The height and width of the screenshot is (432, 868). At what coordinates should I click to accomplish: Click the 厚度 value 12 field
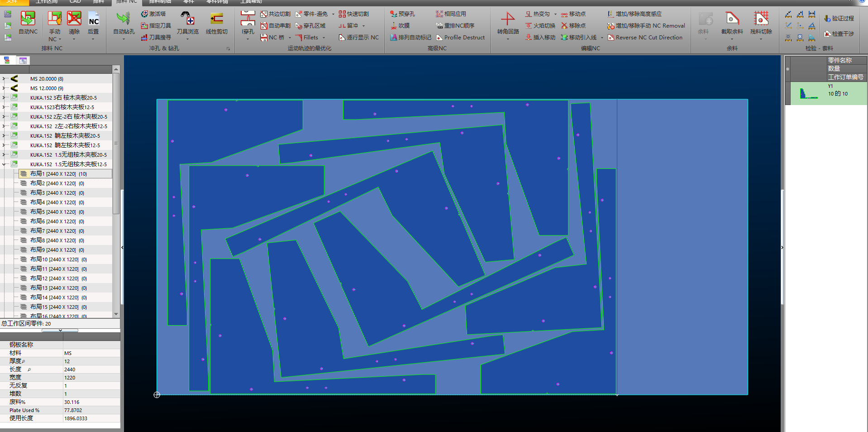[x=91, y=361]
